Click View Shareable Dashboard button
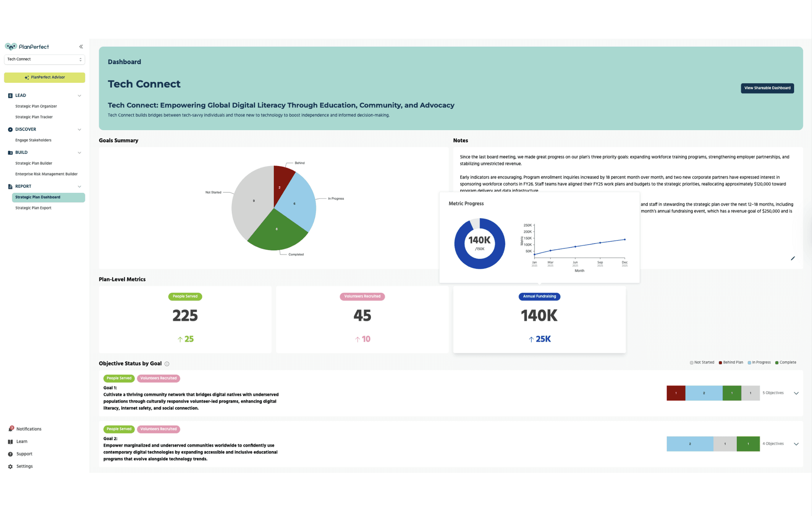This screenshot has width=812, height=516. pyautogui.click(x=767, y=88)
